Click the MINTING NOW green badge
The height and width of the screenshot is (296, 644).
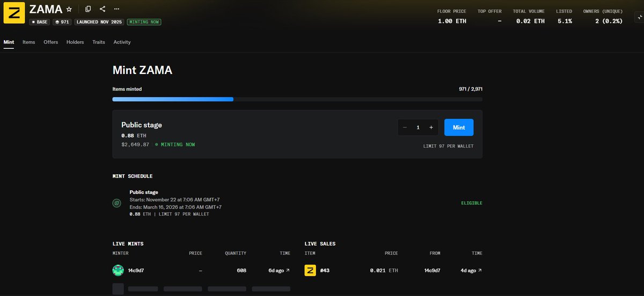pos(144,22)
